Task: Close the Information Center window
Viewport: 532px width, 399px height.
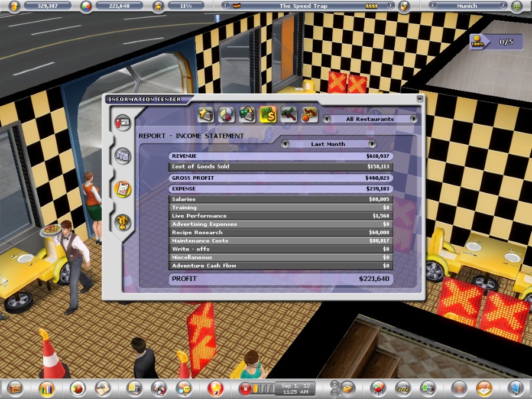Action: point(420,99)
